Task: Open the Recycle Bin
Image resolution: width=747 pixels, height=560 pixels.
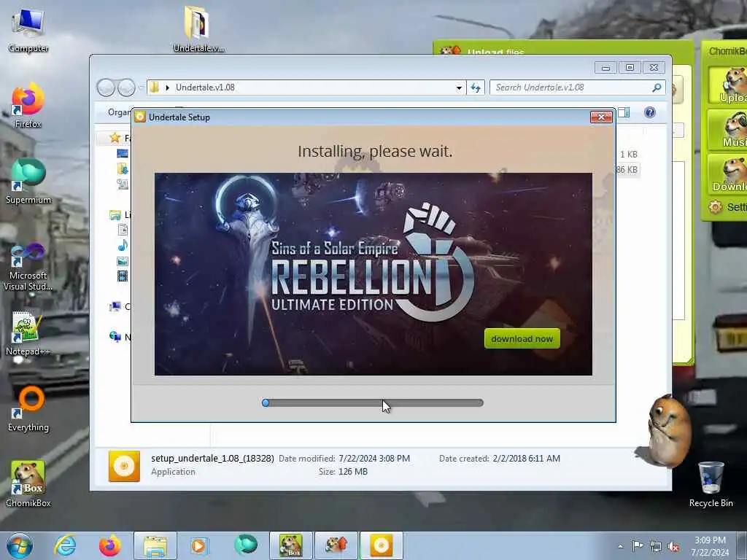Action: tap(711, 484)
